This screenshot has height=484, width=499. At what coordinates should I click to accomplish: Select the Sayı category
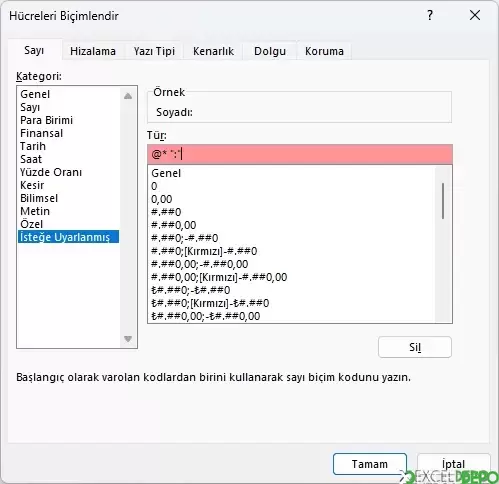pyautogui.click(x=68, y=107)
